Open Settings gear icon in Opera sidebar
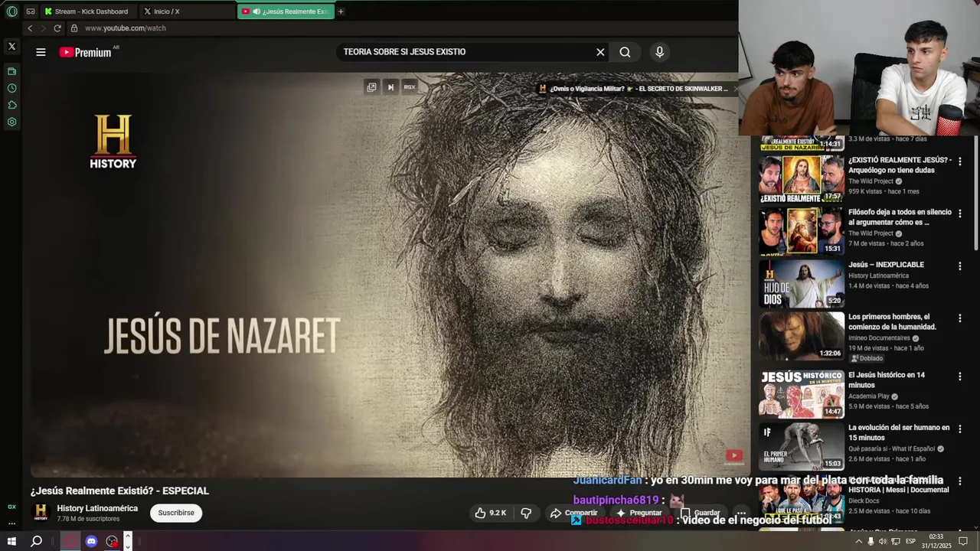This screenshot has height=551, width=980. coord(11,122)
